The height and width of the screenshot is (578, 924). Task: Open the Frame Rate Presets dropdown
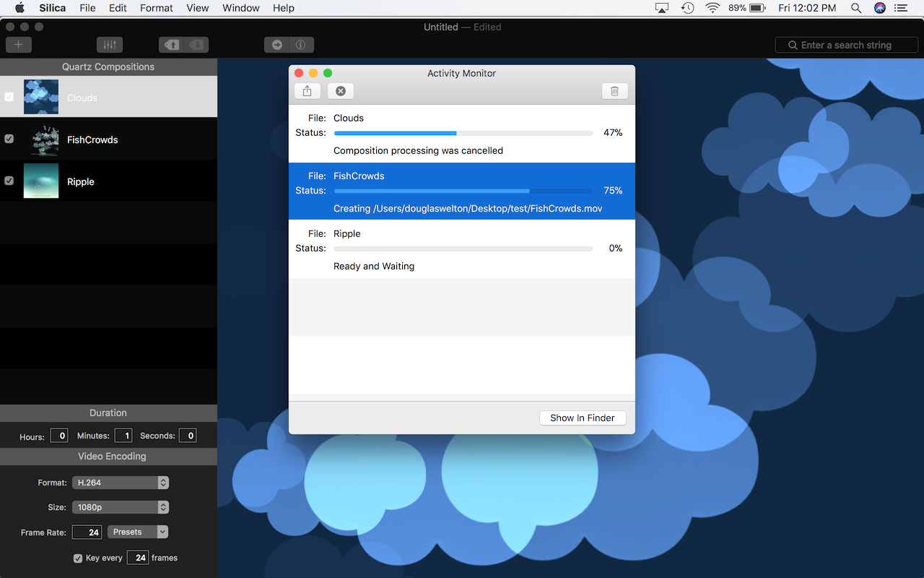click(138, 532)
